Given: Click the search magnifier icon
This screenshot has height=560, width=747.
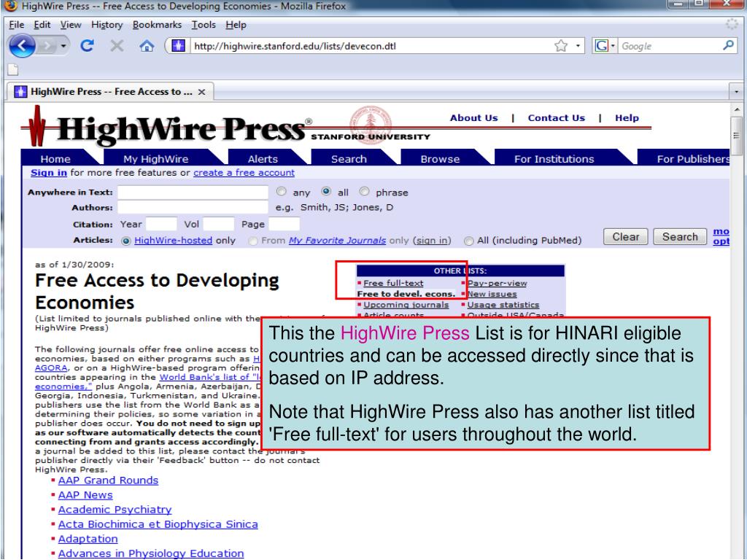Looking at the screenshot, I should [728, 46].
